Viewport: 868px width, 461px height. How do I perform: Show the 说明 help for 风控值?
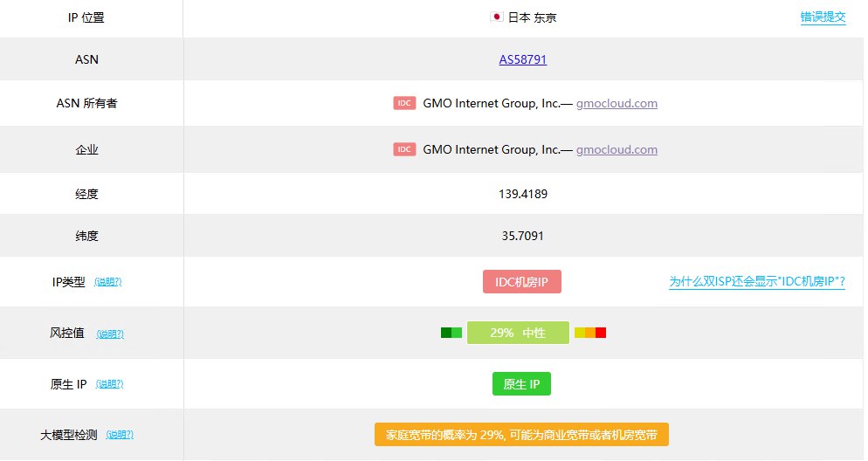point(109,334)
